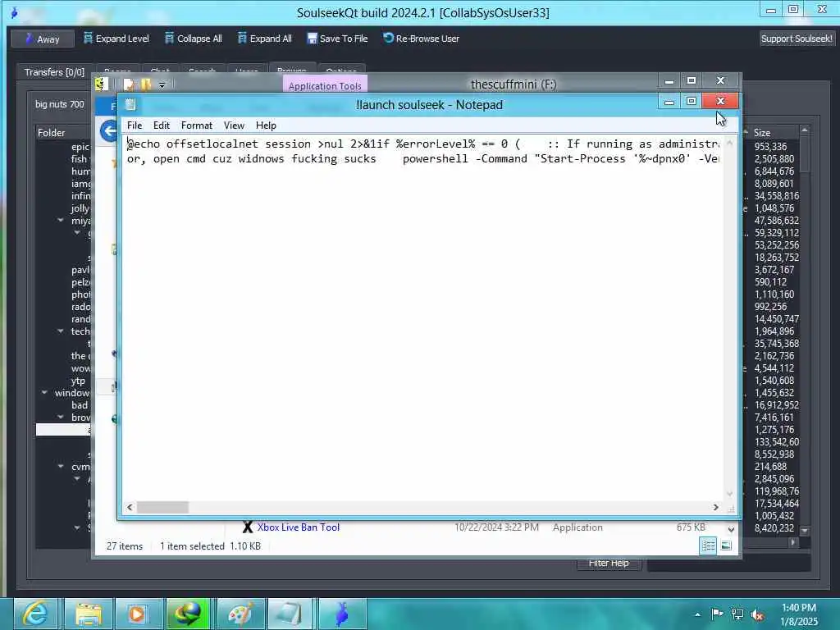
Task: Switch Explorer to Details view icon
Action: tap(708, 546)
